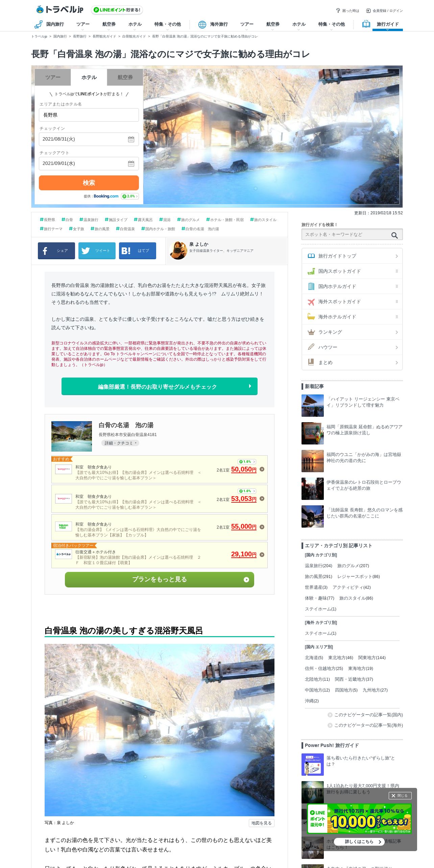The height and width of the screenshot is (868, 434).
Task: Open 落ち着いたら行きたい ずらし旅 article
Action: pyautogui.click(x=361, y=761)
